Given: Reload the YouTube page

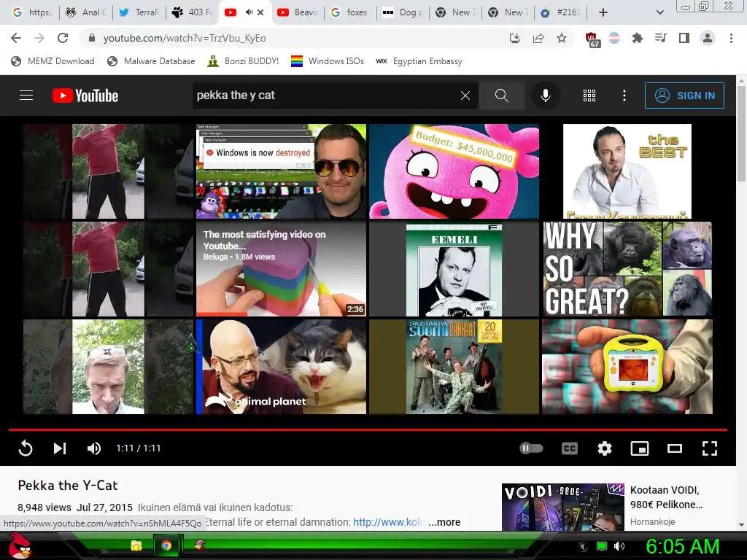Looking at the screenshot, I should tap(63, 38).
